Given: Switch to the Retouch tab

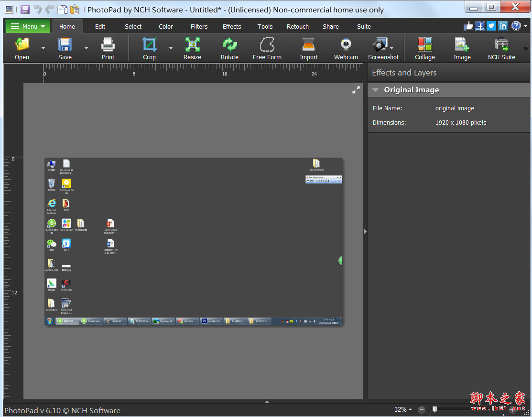Looking at the screenshot, I should coord(298,26).
